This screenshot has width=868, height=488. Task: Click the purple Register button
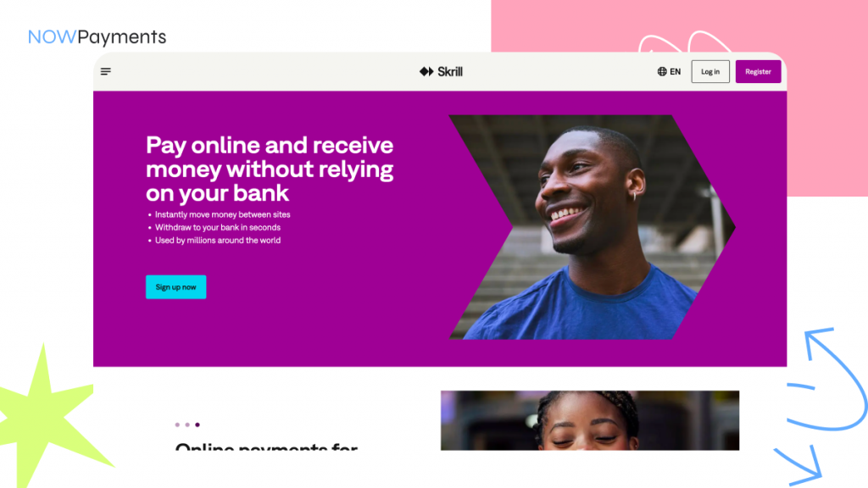tap(758, 71)
